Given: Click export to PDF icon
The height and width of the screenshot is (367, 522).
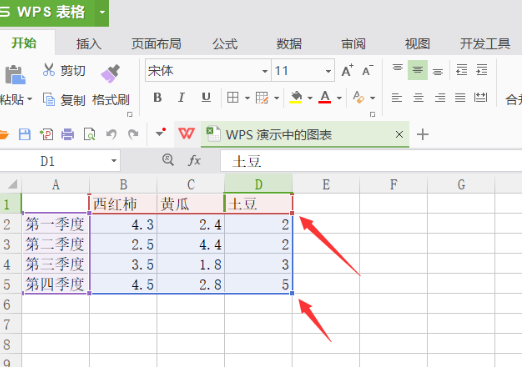Looking at the screenshot, I should coord(46,135).
